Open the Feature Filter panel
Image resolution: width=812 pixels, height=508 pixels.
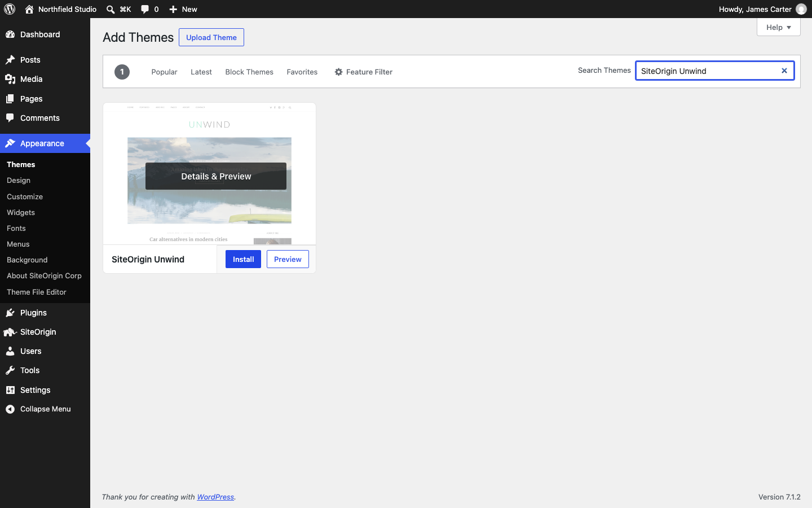(363, 72)
